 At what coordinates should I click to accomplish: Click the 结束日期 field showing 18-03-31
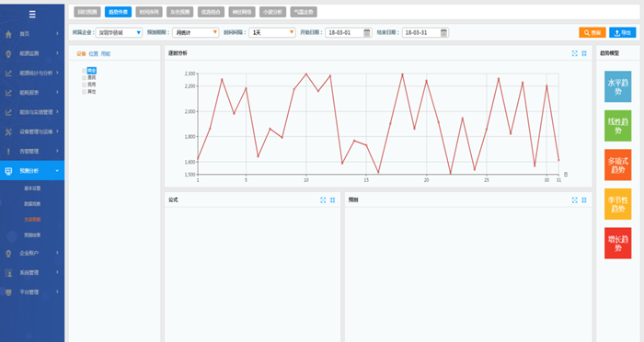click(425, 32)
